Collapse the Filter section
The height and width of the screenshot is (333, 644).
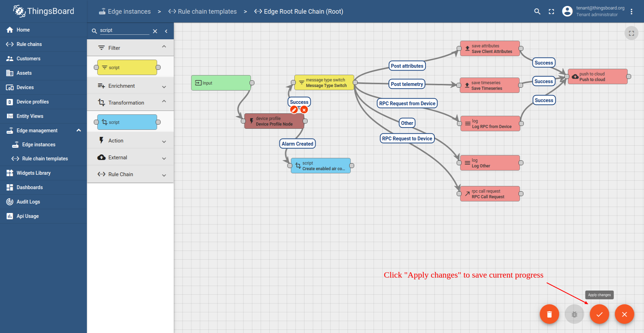pyautogui.click(x=130, y=48)
